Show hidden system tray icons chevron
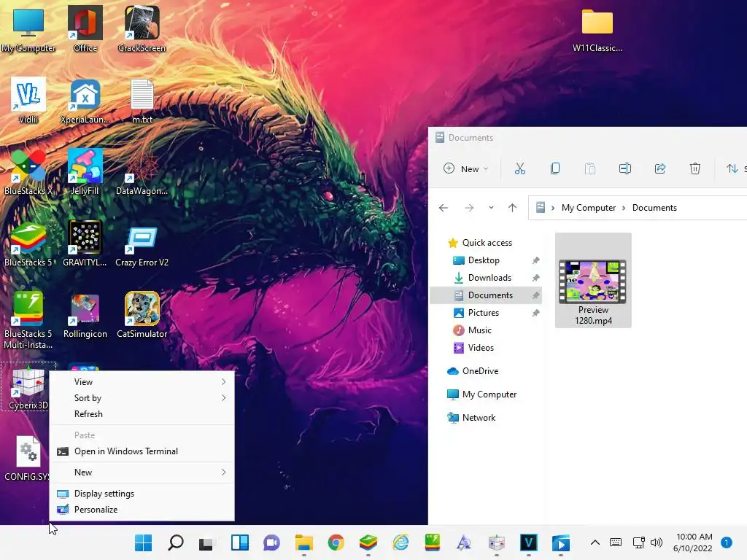 (595, 542)
